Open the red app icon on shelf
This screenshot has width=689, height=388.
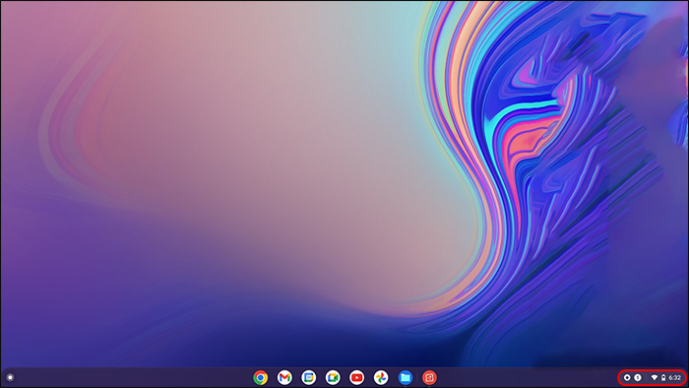click(429, 377)
